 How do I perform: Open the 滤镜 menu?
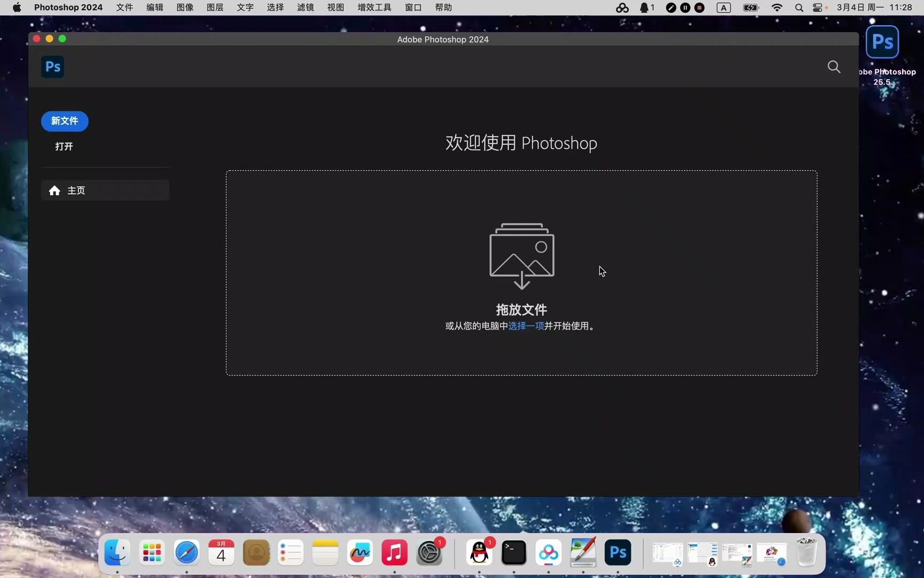coord(305,7)
